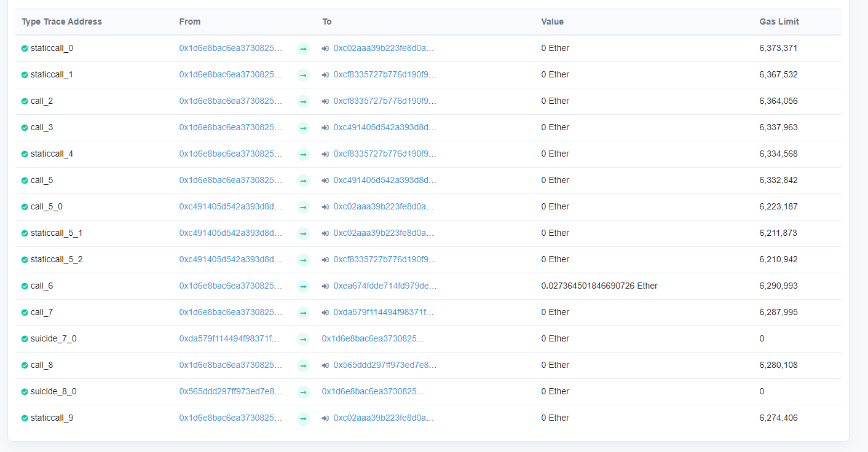Click the 0.027364501846690726 Ether value
The width and height of the screenshot is (868, 452).
(x=599, y=286)
